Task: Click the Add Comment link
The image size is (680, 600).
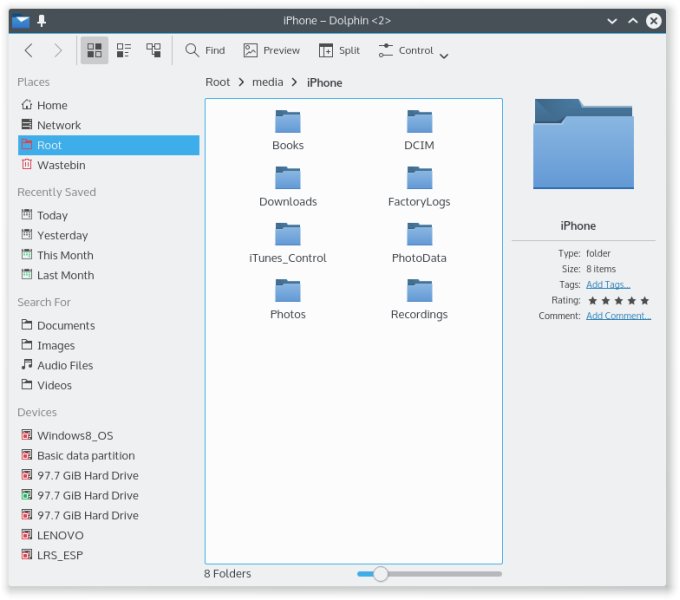Action: pos(618,316)
